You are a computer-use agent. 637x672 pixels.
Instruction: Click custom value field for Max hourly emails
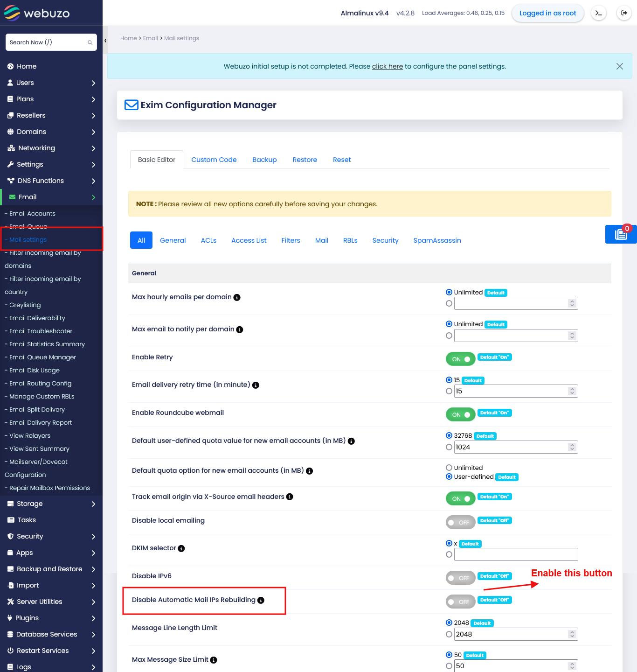pyautogui.click(x=516, y=303)
